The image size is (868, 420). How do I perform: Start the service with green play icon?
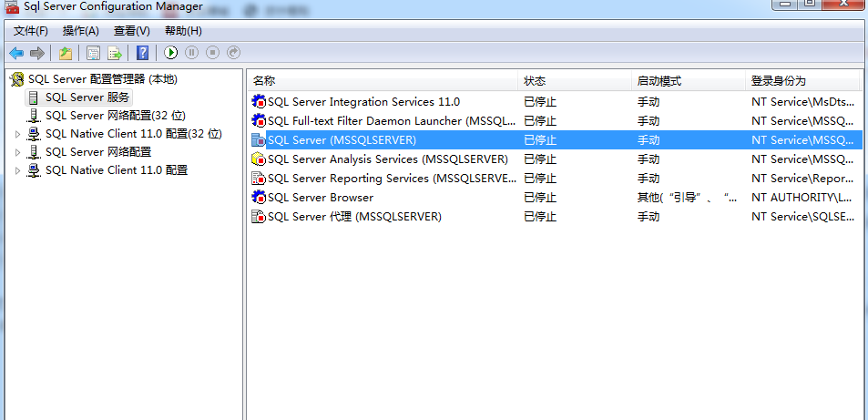coord(170,53)
